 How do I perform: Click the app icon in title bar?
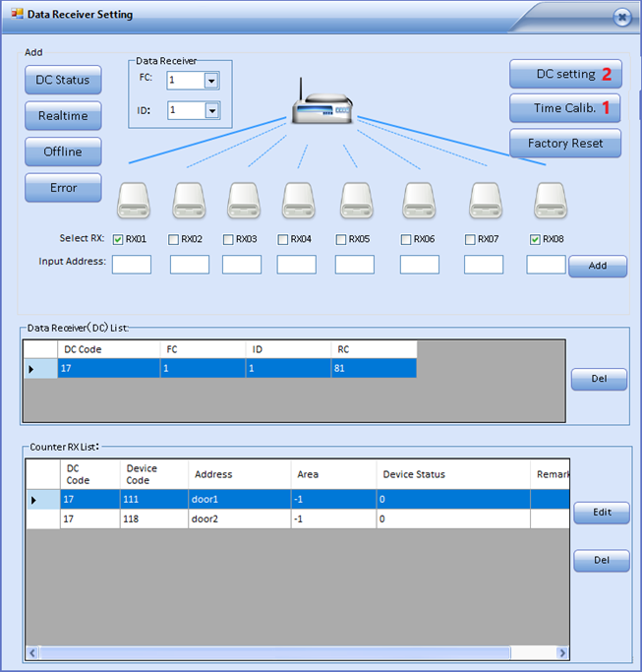(x=16, y=15)
